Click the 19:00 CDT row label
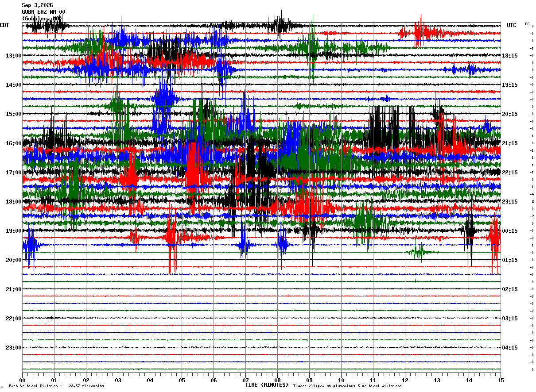 tap(13, 231)
